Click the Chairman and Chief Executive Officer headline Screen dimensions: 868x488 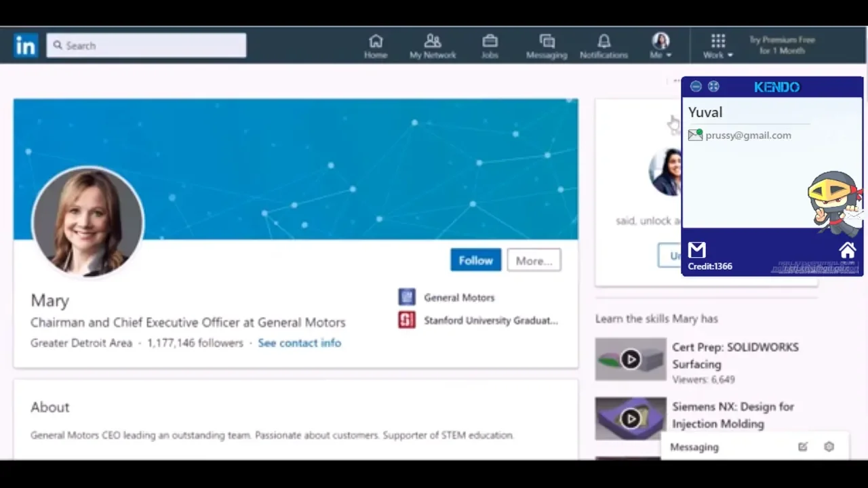coord(188,323)
